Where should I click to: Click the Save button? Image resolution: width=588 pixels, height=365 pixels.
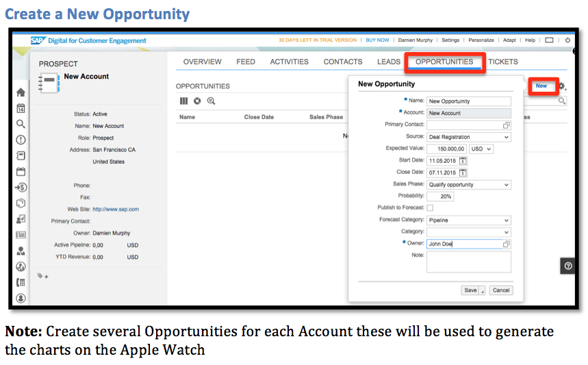pos(470,290)
